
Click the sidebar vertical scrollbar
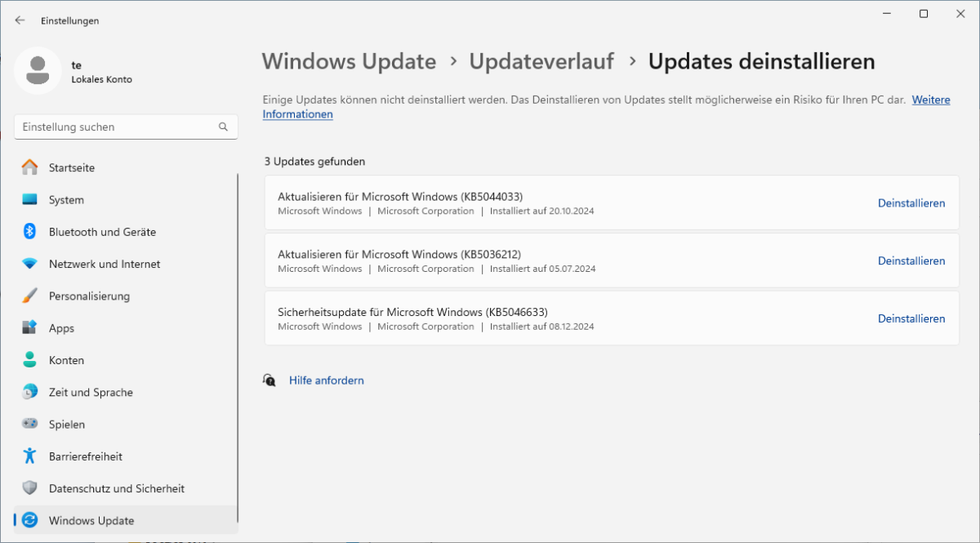click(x=238, y=348)
